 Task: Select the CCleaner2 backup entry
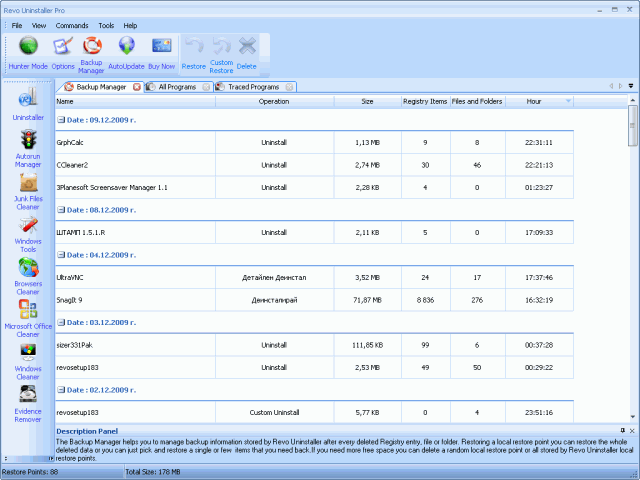coord(314,165)
